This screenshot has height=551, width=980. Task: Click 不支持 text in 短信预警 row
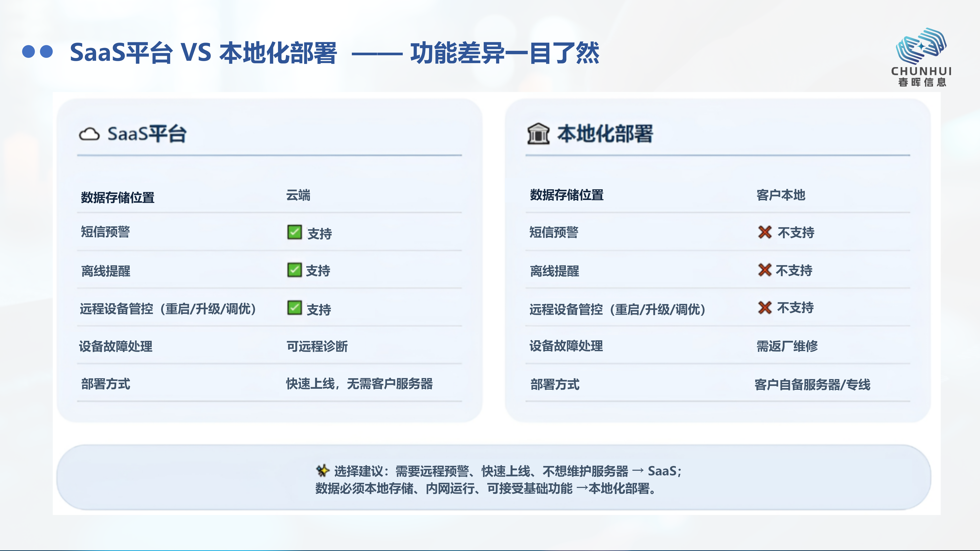click(x=796, y=232)
